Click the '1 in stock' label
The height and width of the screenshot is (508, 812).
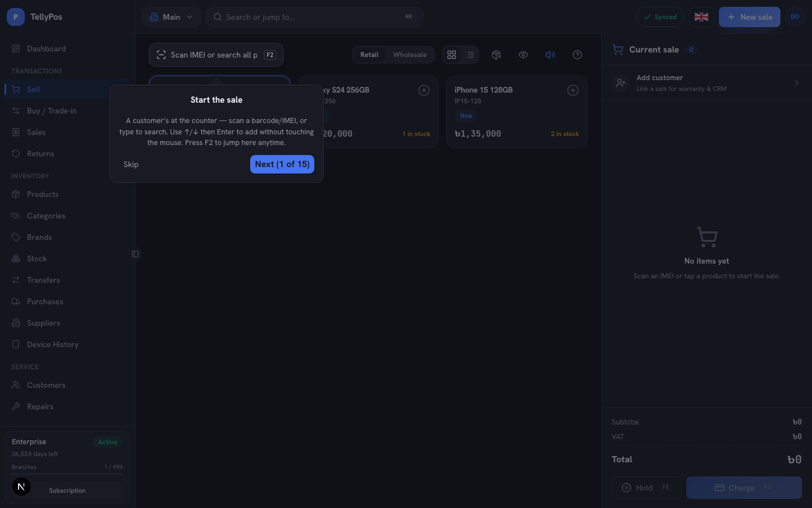pyautogui.click(x=416, y=134)
